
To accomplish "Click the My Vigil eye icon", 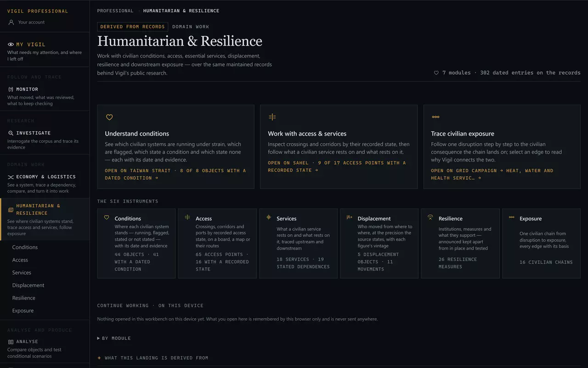I will 11,45.
